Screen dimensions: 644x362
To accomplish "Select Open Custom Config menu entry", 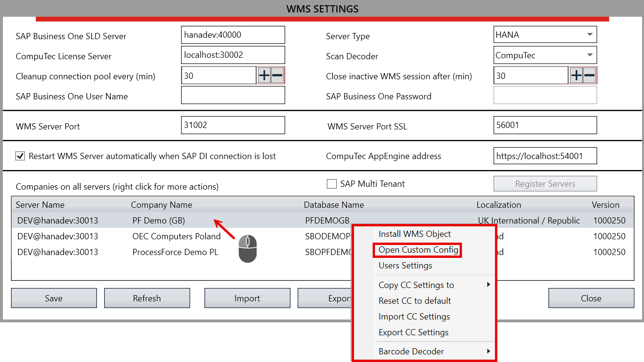I will (418, 250).
